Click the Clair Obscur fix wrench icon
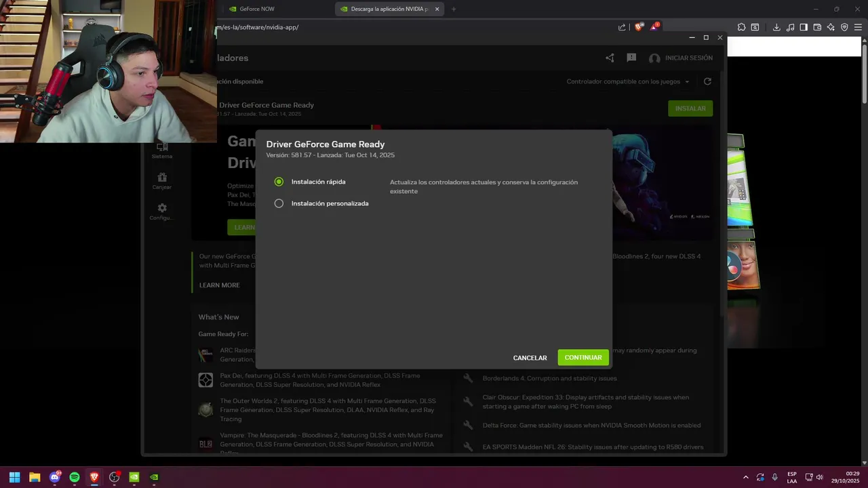The height and width of the screenshot is (488, 868). (468, 402)
